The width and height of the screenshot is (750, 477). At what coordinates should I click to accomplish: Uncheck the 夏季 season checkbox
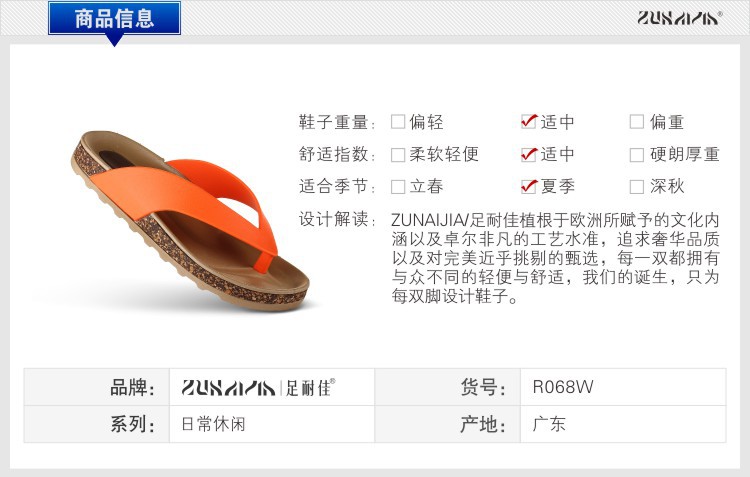(x=529, y=186)
